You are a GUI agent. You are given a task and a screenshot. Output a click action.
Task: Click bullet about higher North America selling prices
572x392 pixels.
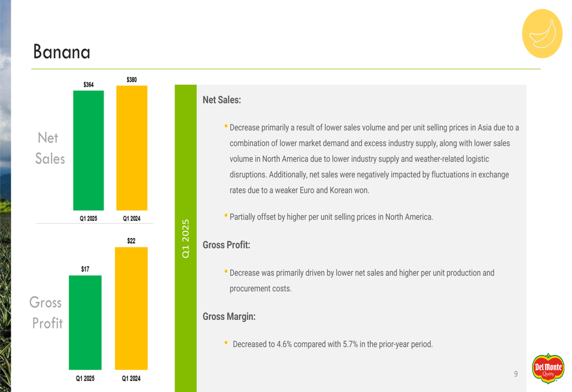click(x=331, y=217)
